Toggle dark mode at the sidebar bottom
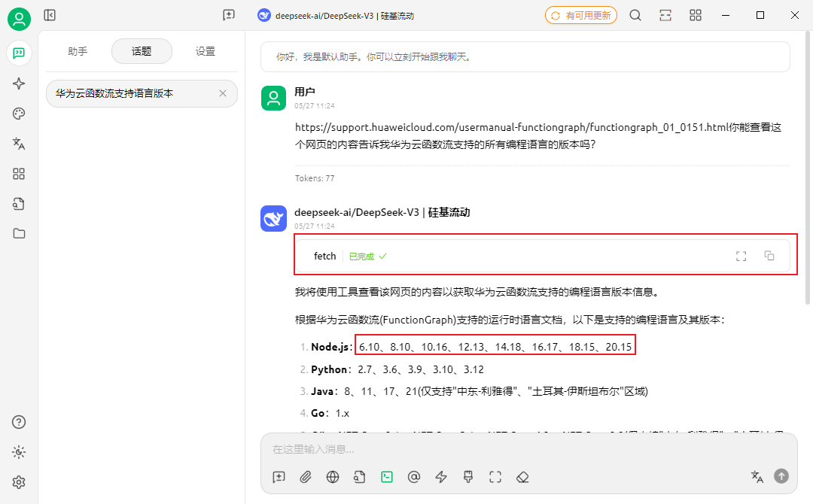Image resolution: width=813 pixels, height=504 pixels. click(x=19, y=452)
